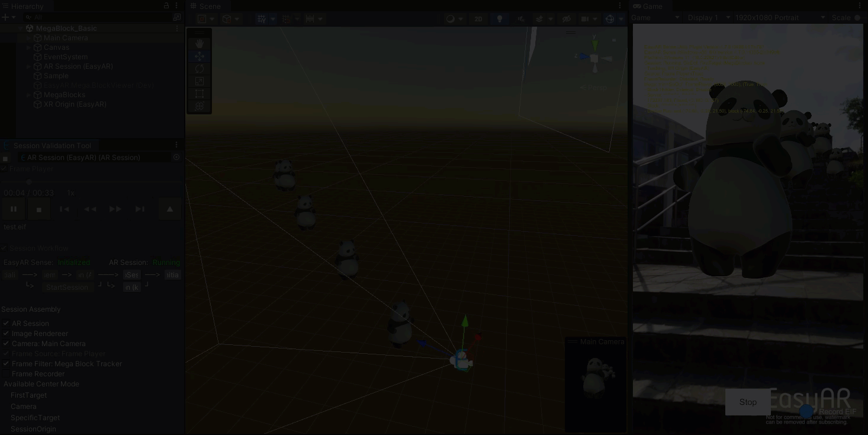This screenshot has width=868, height=435.
Task: Open MegaBlock_Basic scene options menu
Action: click(x=177, y=28)
